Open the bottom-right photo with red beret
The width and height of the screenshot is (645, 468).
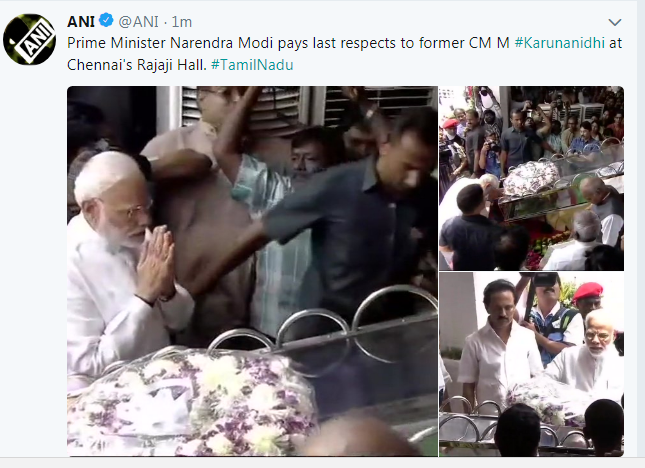pyautogui.click(x=531, y=364)
